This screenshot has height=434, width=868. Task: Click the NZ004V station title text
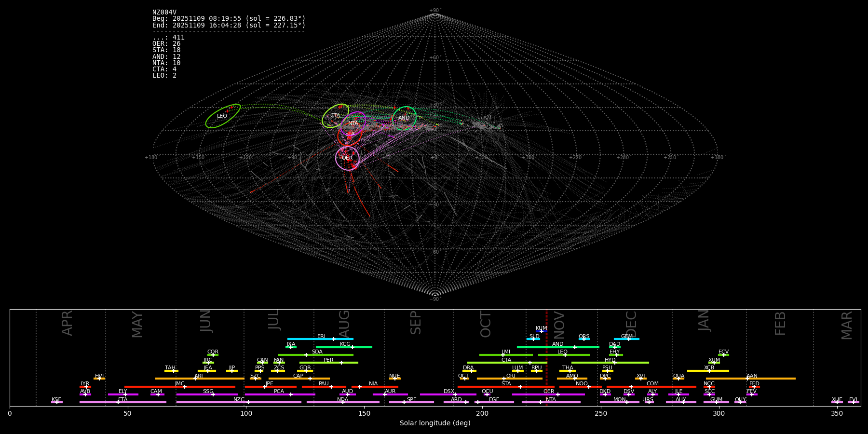pyautogui.click(x=164, y=13)
